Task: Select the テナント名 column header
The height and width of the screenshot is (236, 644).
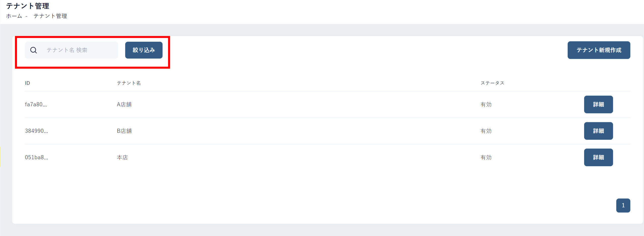Action: [x=129, y=83]
